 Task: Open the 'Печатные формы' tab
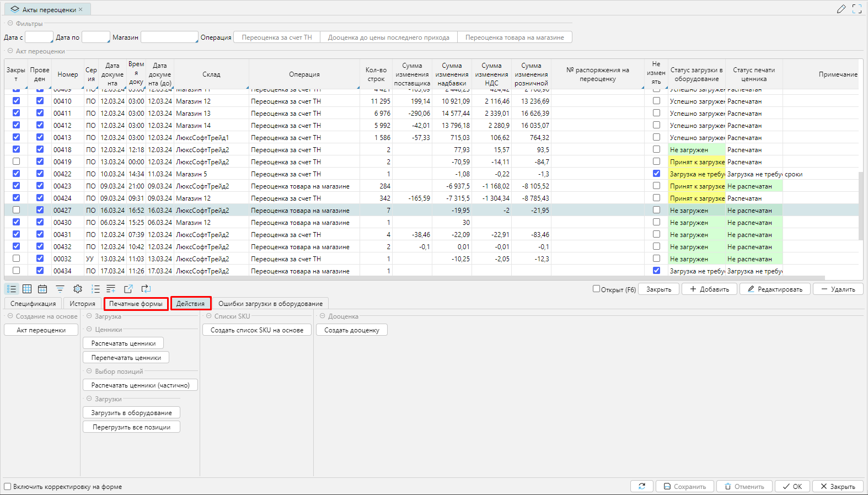(x=136, y=304)
